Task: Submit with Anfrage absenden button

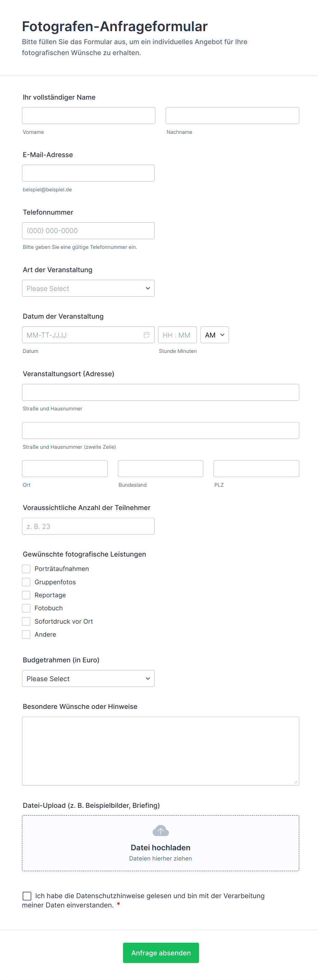Action: [x=161, y=953]
